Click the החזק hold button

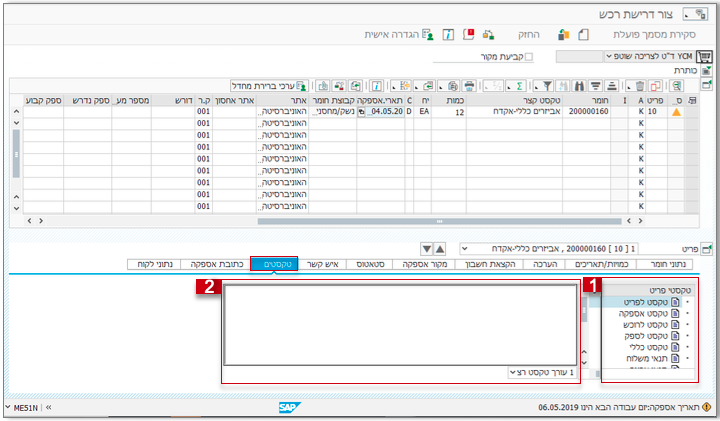coord(529,34)
